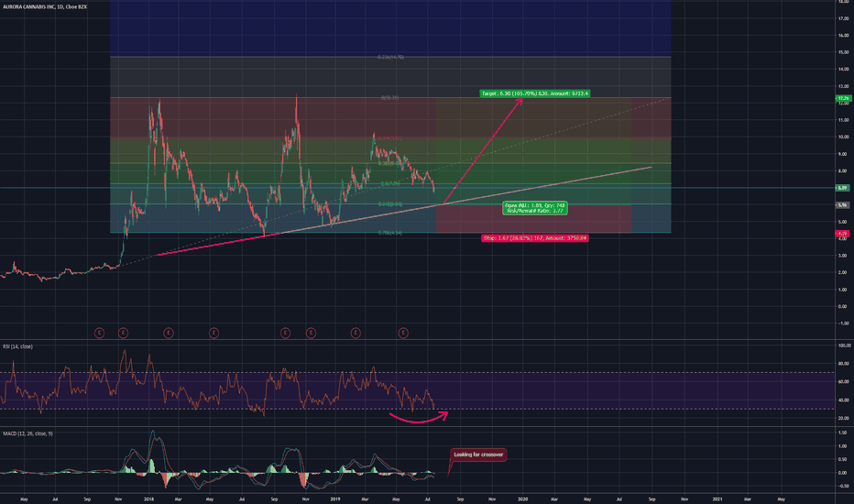The width and height of the screenshot is (854, 504).
Task: Click the 0.786(4.34) Fibonacci level label
Action: point(390,233)
